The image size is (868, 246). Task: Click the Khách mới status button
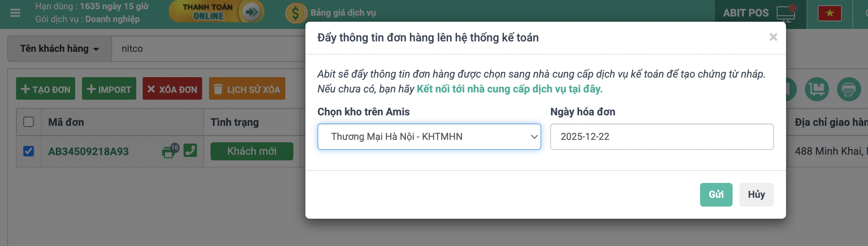click(x=252, y=151)
